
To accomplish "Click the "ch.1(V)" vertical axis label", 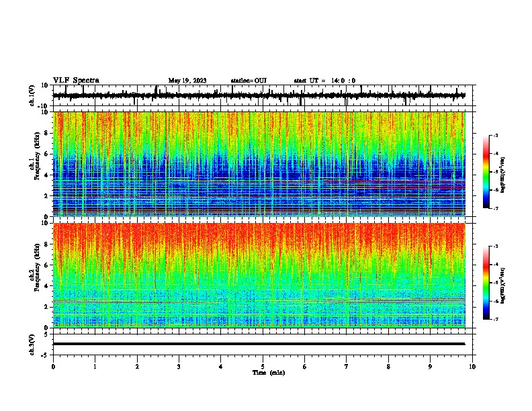I will point(32,95).
